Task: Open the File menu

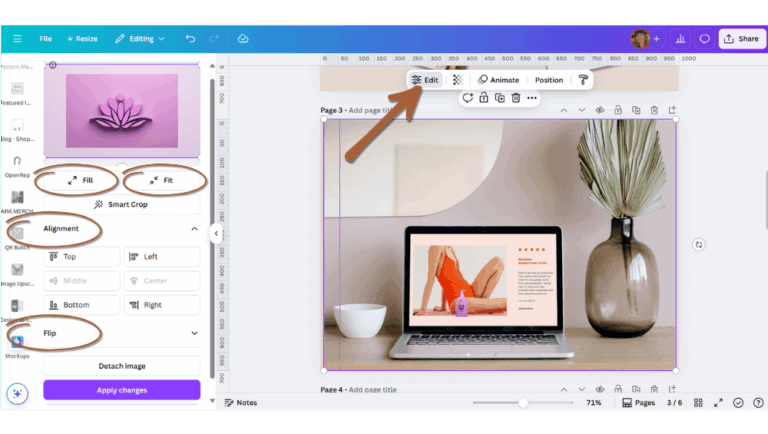Action: (46, 39)
